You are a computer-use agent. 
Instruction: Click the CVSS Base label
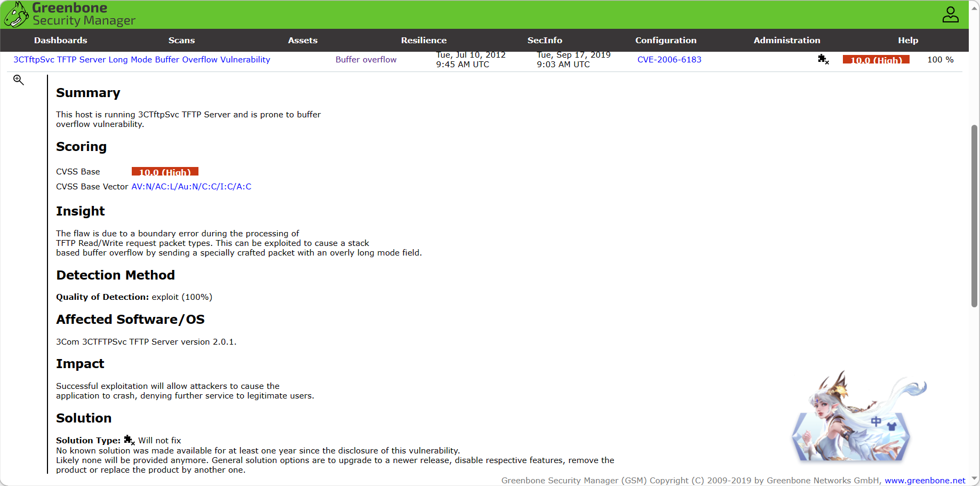[x=78, y=172]
